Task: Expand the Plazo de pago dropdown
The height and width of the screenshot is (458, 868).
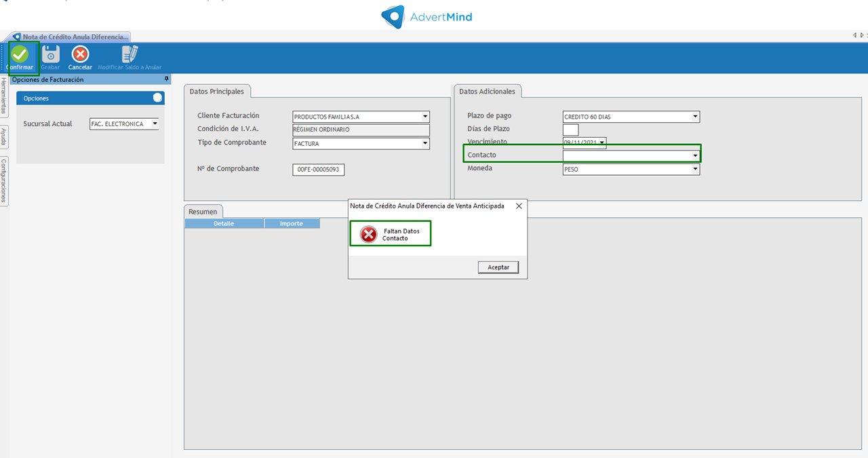Action: click(694, 117)
